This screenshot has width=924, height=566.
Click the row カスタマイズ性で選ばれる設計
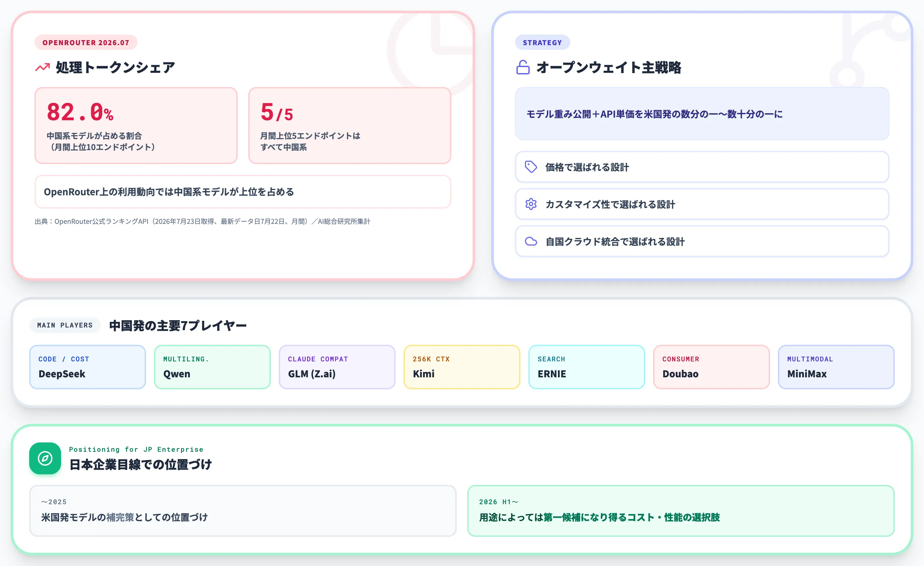(x=702, y=204)
